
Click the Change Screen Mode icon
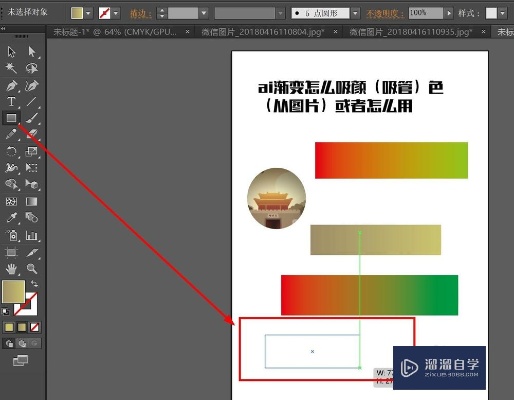pos(20,360)
